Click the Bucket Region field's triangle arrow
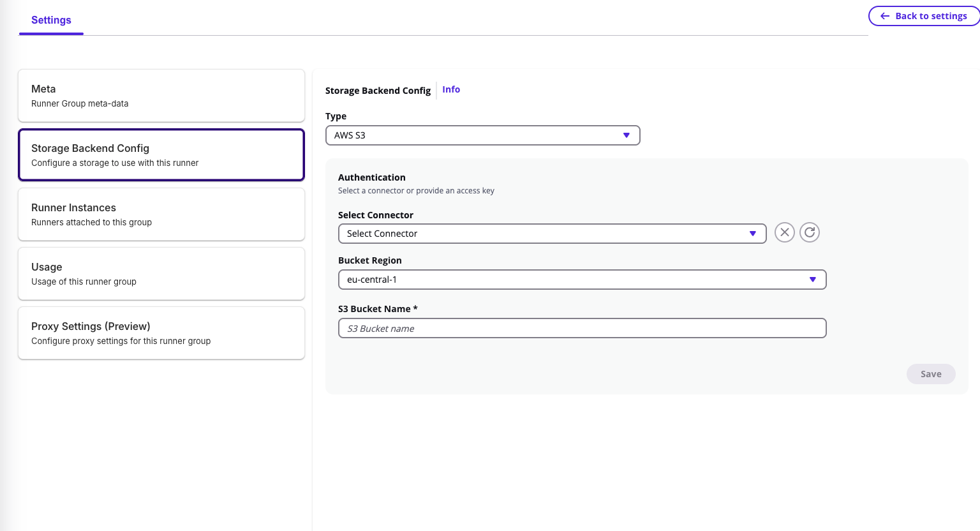 [x=812, y=280]
